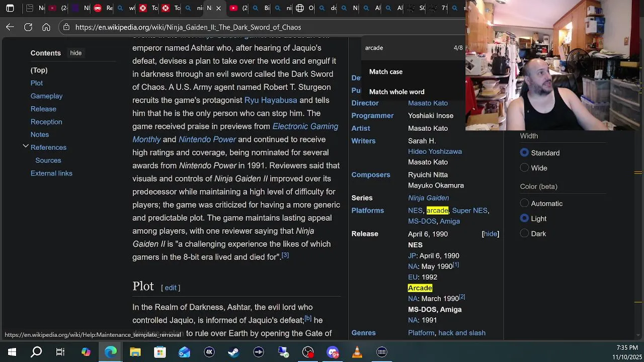Switch to the second YouTube tab
The image size is (644, 362).
tap(238, 8)
